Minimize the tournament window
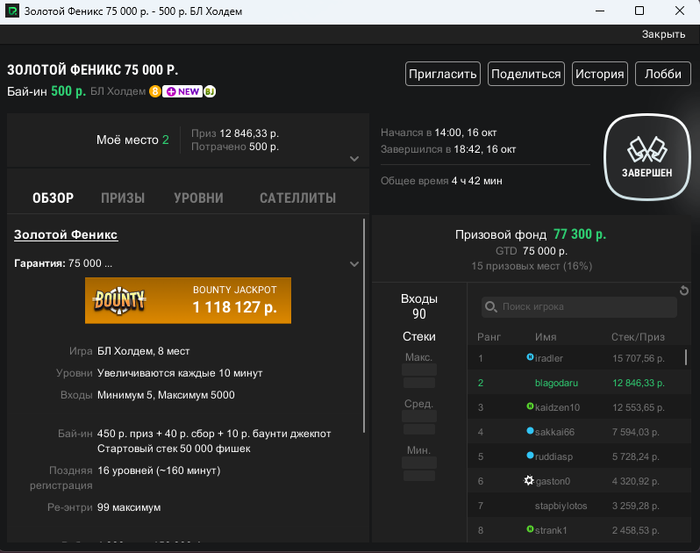 coord(600,11)
